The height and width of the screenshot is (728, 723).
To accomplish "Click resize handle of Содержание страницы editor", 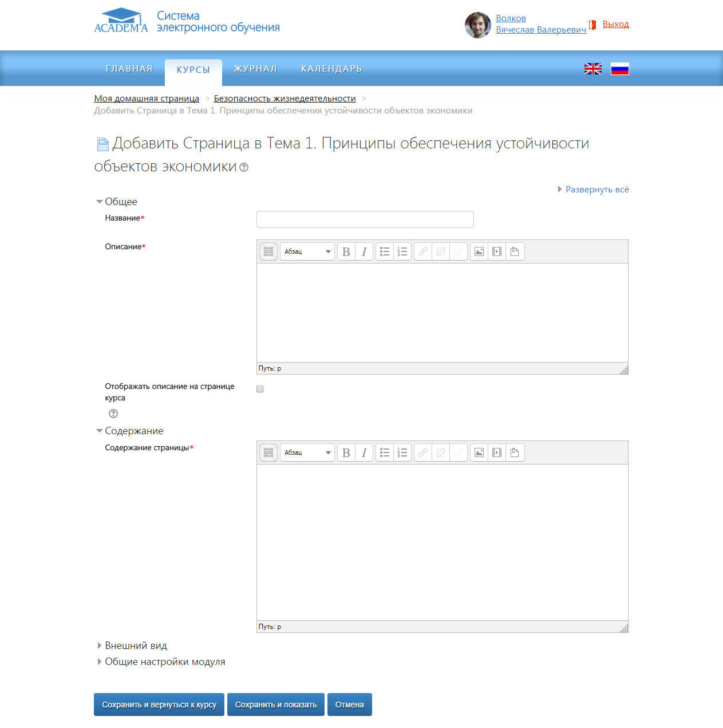I will click(624, 628).
